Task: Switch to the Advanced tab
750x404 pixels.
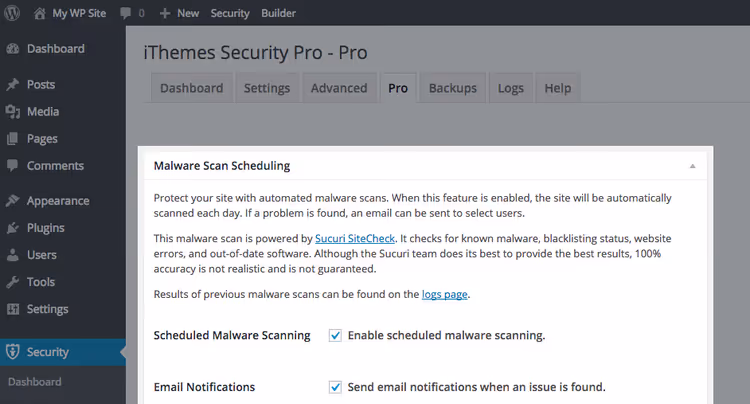Action: pyautogui.click(x=339, y=88)
